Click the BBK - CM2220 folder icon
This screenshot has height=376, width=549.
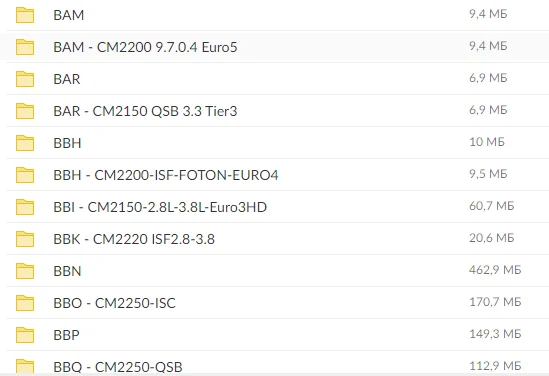pos(25,239)
